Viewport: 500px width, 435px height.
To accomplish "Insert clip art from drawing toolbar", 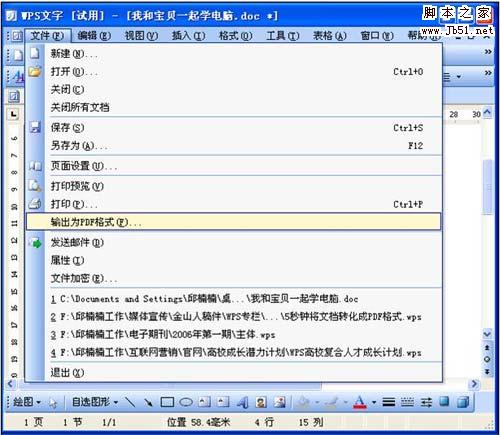I will pos(261,402).
